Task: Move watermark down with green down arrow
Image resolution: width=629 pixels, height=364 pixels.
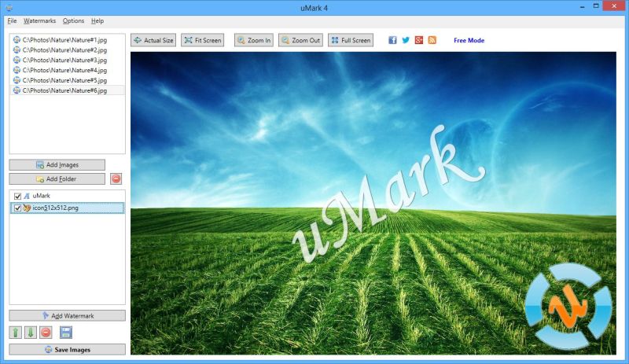Action: 30,333
